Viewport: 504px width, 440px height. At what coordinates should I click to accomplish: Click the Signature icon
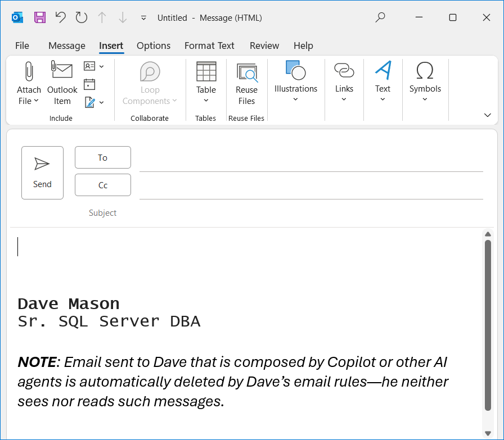[x=89, y=102]
